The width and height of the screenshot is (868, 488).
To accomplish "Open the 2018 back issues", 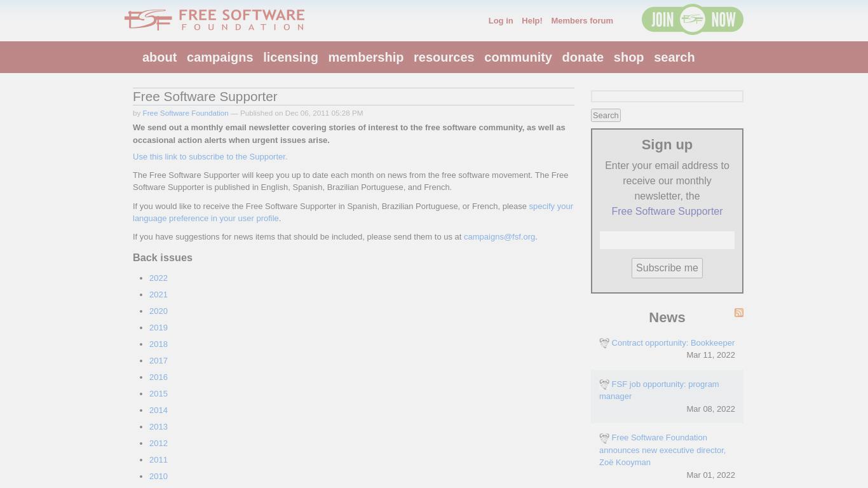I will 158,344.
